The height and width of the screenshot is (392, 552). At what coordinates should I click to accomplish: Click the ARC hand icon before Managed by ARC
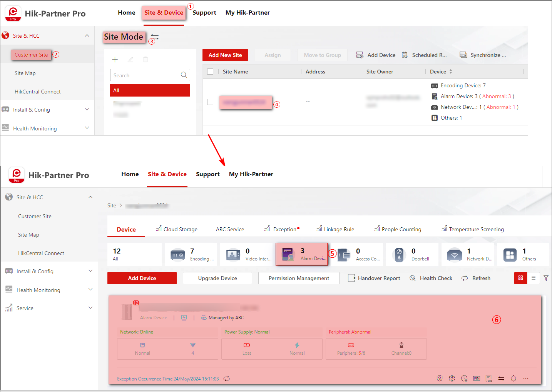(204, 318)
